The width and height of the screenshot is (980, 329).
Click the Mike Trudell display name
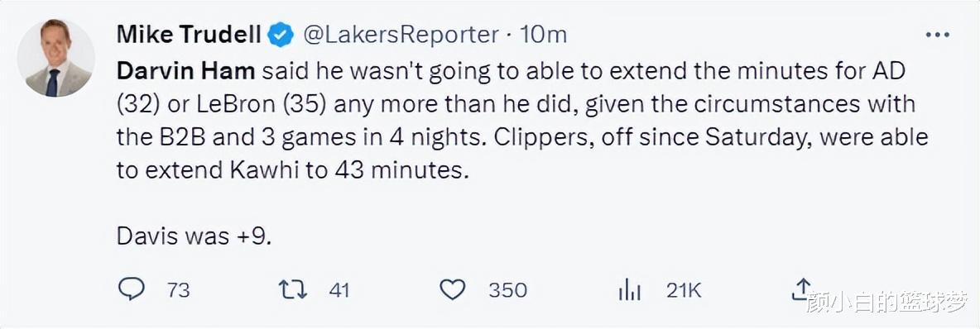pyautogui.click(x=190, y=35)
